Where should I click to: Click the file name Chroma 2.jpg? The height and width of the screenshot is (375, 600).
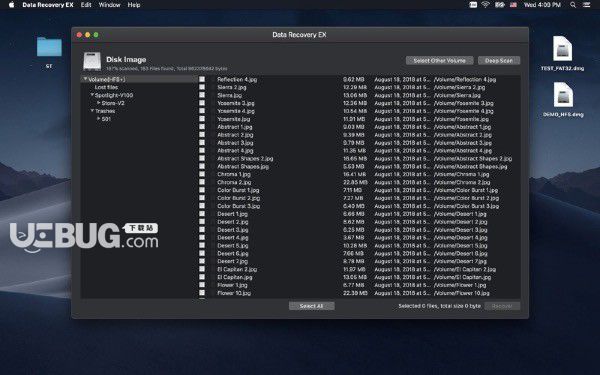[234, 182]
